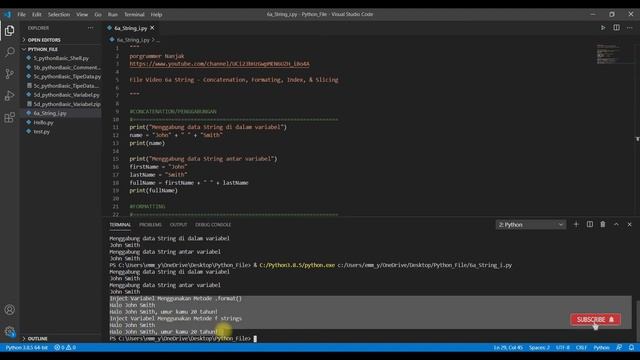This screenshot has width=640, height=360.
Task: Switch to the Problems panel tab
Action: coord(150,225)
